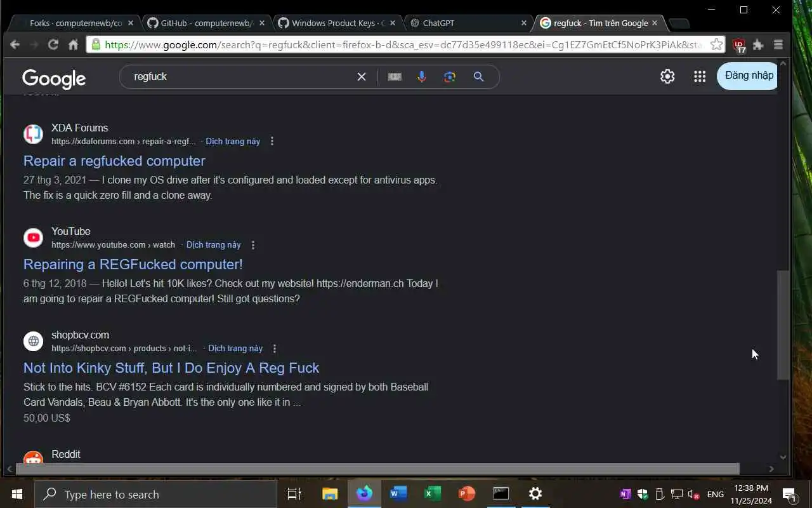Viewport: 812px width, 508px height.
Task: Open the notification center icon
Action: (789, 494)
